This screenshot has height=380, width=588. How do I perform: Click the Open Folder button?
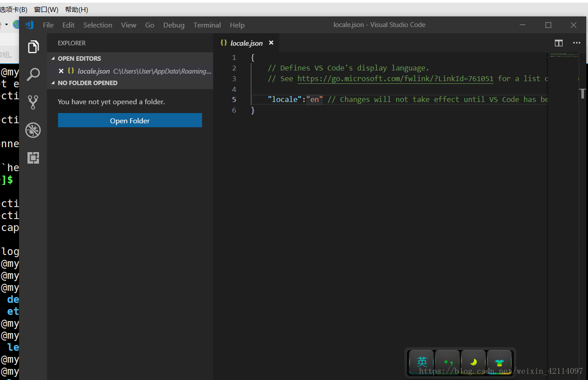click(130, 121)
